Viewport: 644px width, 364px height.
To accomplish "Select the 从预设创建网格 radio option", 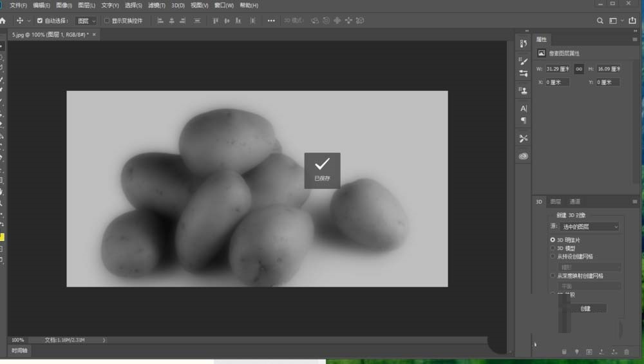I will (553, 256).
